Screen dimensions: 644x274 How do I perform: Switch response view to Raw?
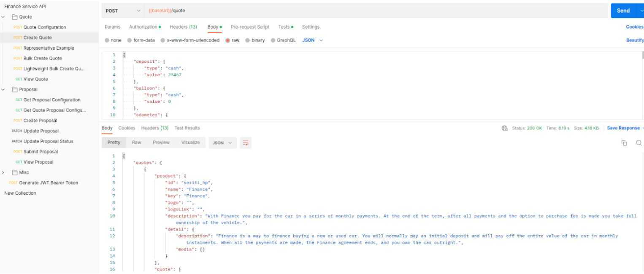[x=136, y=142]
